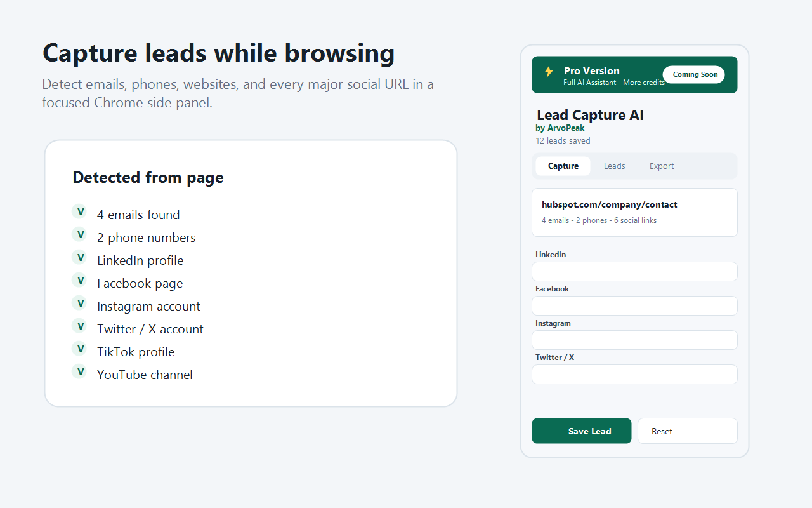Focus the Twitter / X input field
The image size is (812, 508).
tap(634, 375)
